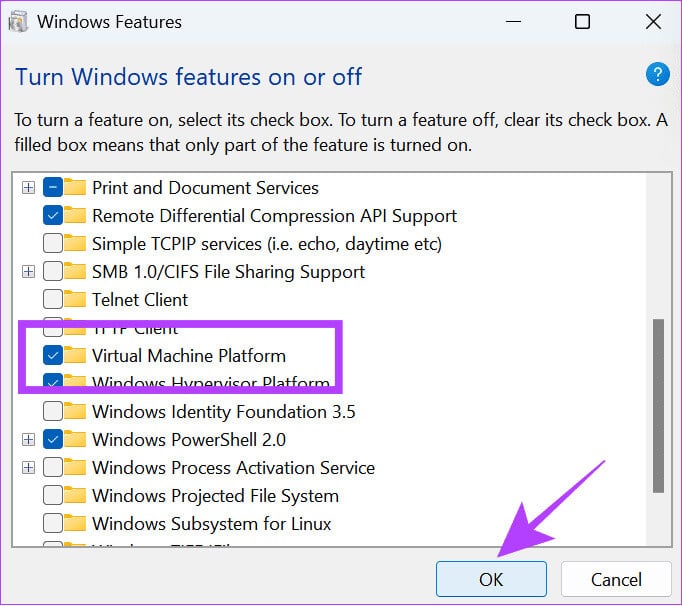Enable the Telnet Client checkbox
Screen dimensions: 682x606
pos(53,299)
